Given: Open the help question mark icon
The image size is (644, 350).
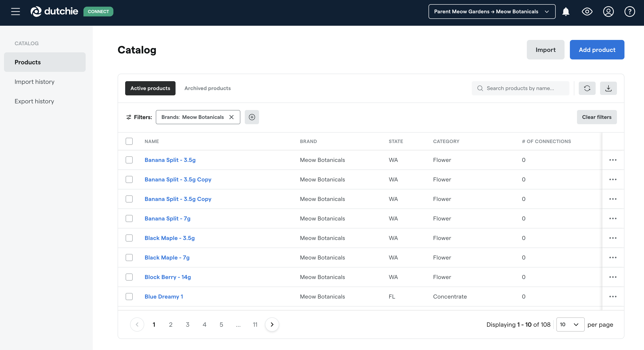Looking at the screenshot, I should [x=630, y=12].
